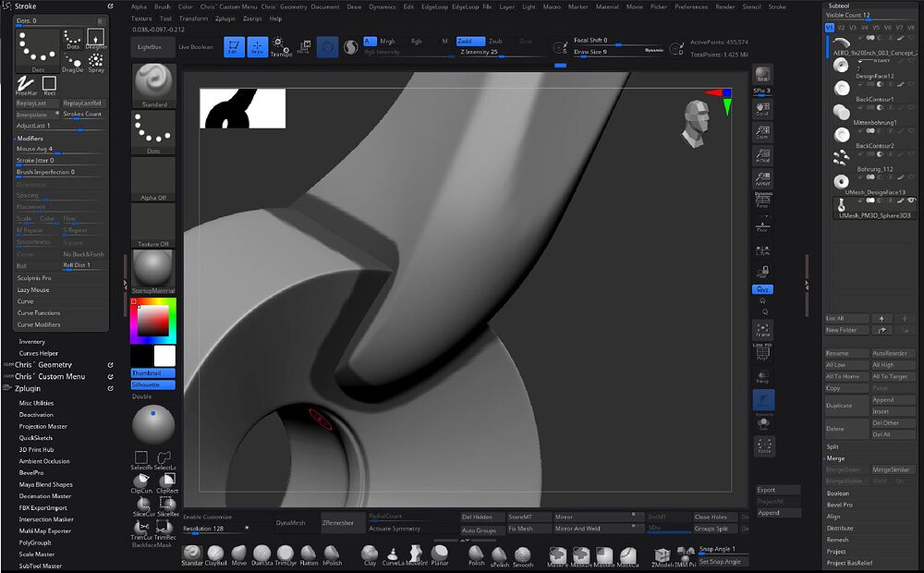Choose the Spray stroke type
This screenshot has width=924, height=573.
point(96,63)
